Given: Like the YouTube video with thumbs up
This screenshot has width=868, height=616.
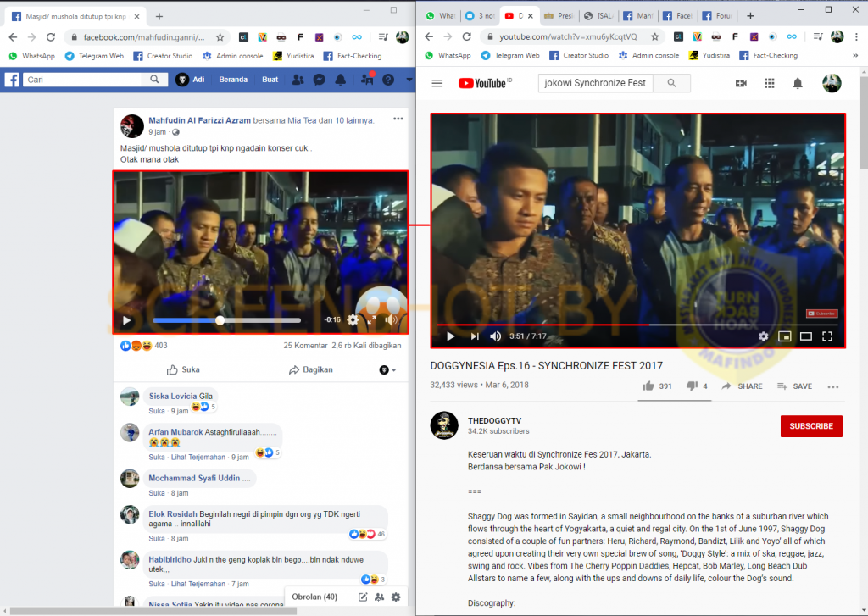Looking at the screenshot, I should pos(648,386).
